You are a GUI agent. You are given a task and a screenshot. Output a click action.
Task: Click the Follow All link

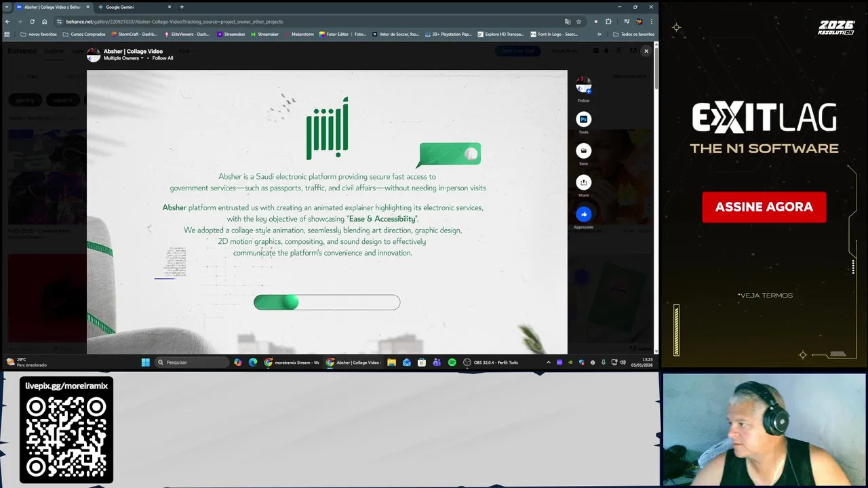(163, 58)
